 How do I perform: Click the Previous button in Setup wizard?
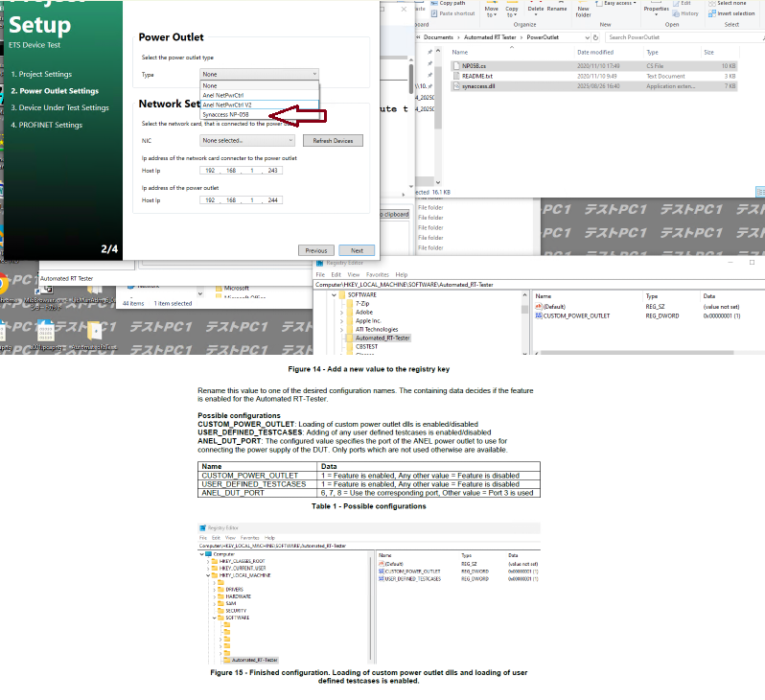[x=316, y=250]
